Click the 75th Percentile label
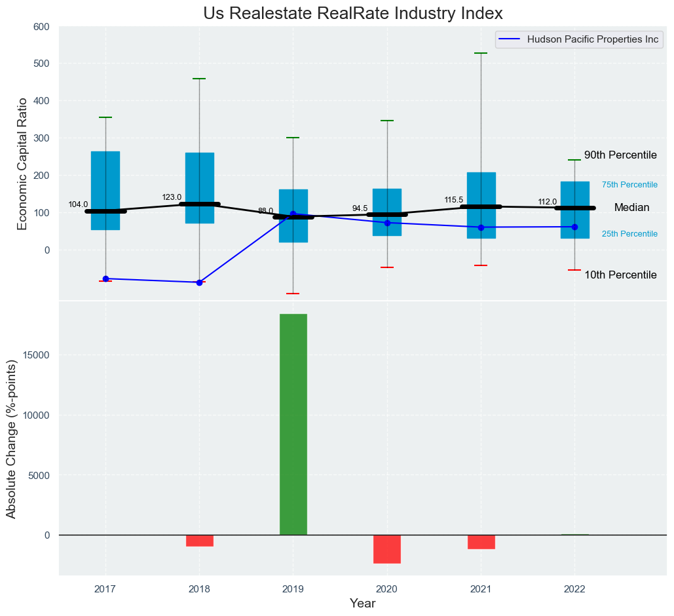674x616 pixels. [629, 185]
